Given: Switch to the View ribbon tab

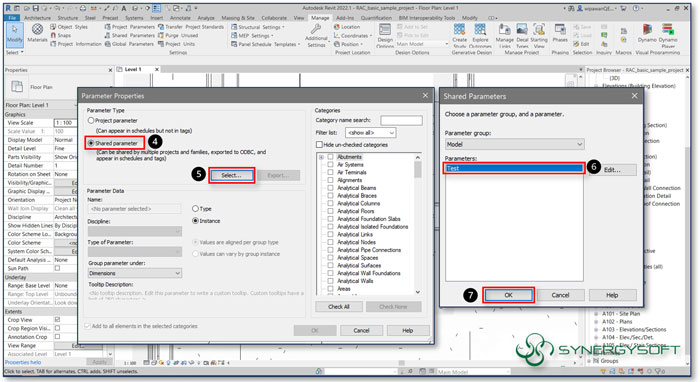Looking at the screenshot, I should pos(299,18).
